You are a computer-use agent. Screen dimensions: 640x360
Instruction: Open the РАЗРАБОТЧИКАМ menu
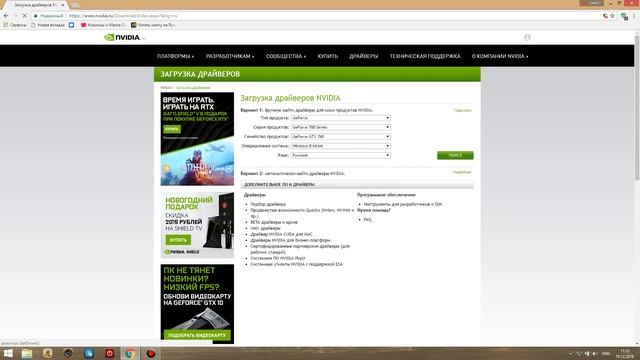[x=230, y=56]
